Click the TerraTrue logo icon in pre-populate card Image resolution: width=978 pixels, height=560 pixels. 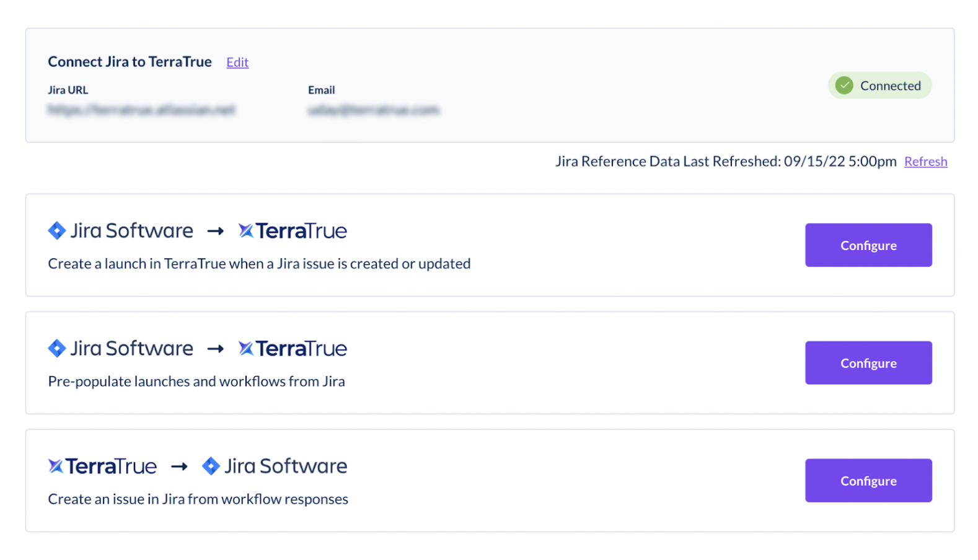tap(246, 348)
